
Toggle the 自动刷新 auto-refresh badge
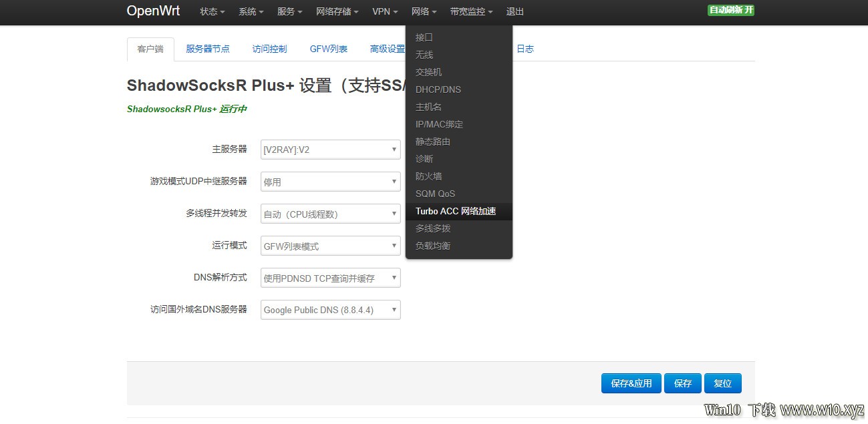(731, 11)
